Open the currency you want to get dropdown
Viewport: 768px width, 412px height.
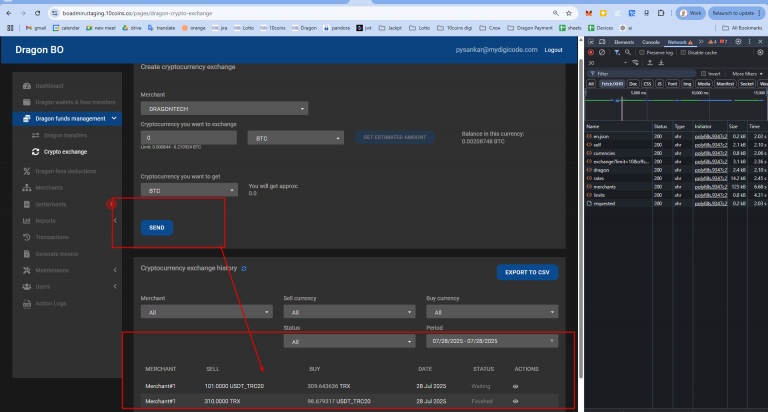click(189, 191)
